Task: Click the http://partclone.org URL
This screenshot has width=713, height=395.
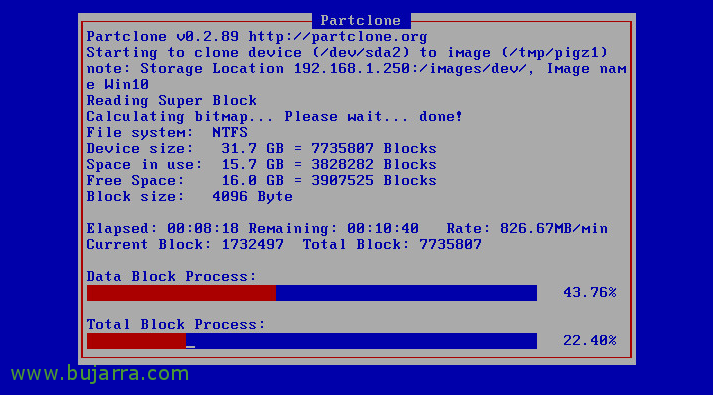Action: pyautogui.click(x=338, y=36)
